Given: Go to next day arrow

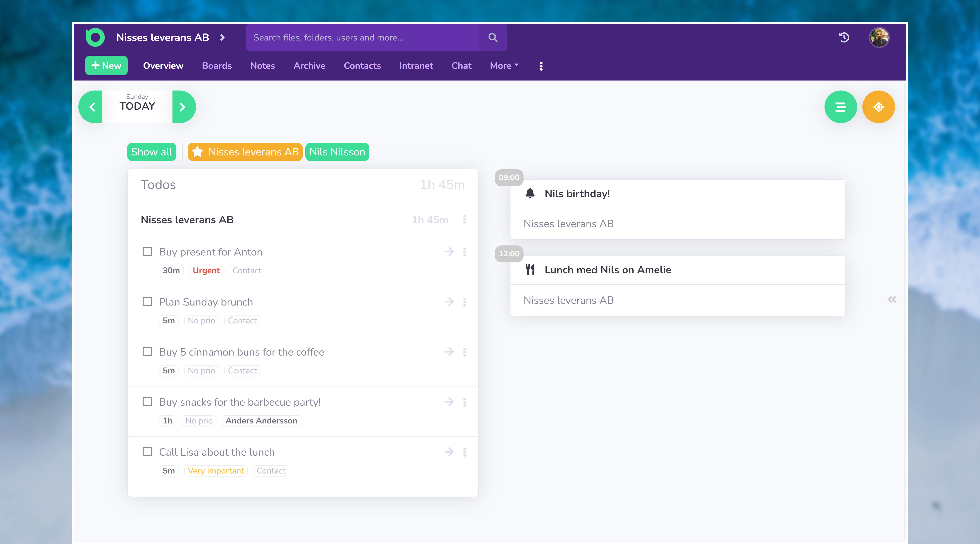Looking at the screenshot, I should 184,107.
